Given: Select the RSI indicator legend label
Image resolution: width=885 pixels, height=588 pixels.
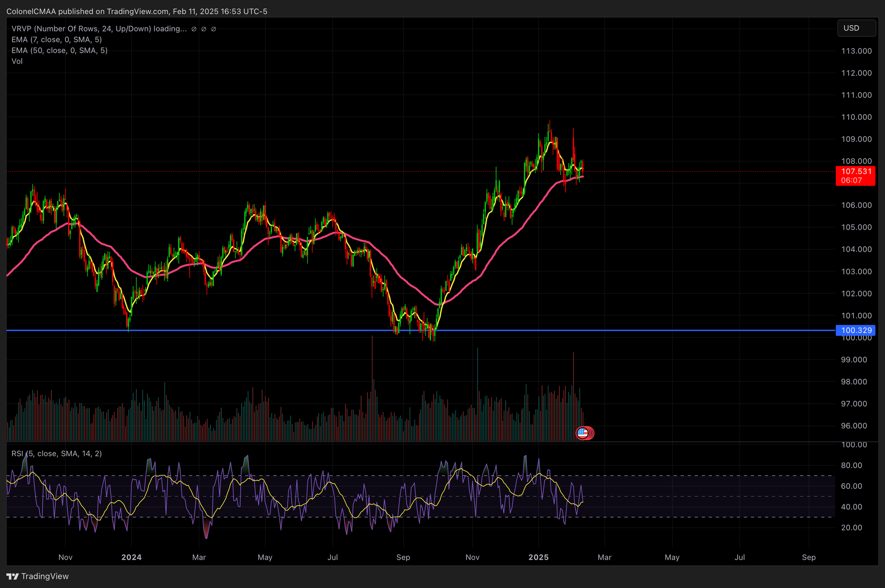Looking at the screenshot, I should pos(57,453).
